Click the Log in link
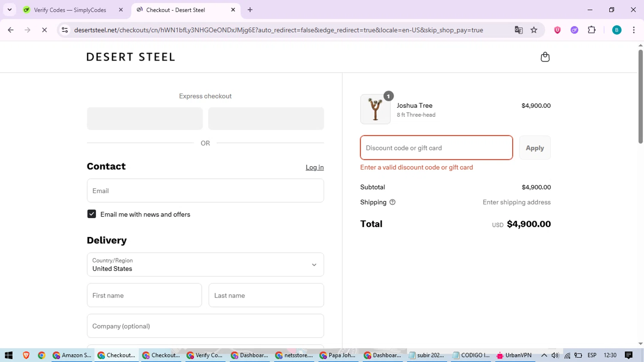 (315, 167)
